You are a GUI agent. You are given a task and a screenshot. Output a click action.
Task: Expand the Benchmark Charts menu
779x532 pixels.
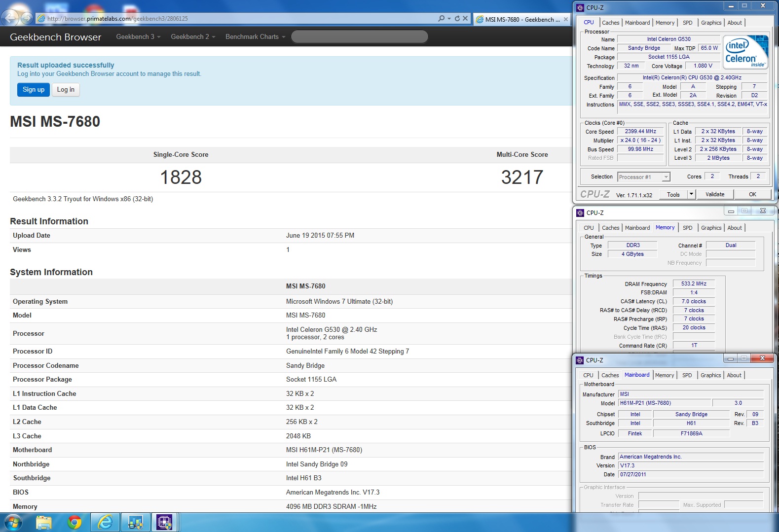click(x=256, y=36)
